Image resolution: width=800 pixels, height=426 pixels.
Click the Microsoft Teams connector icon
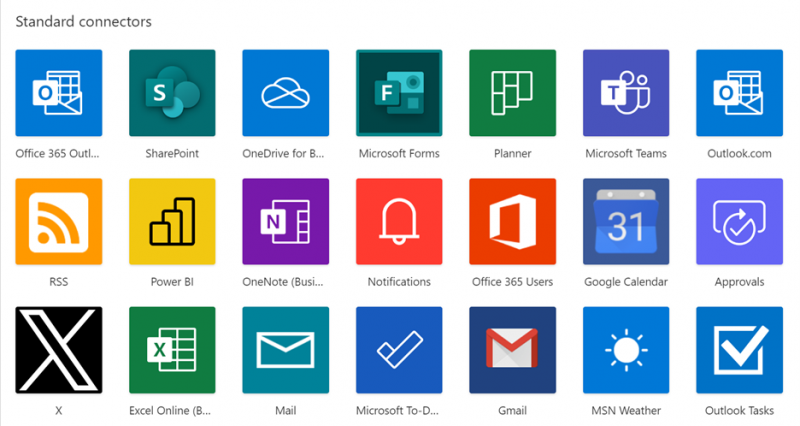(625, 93)
